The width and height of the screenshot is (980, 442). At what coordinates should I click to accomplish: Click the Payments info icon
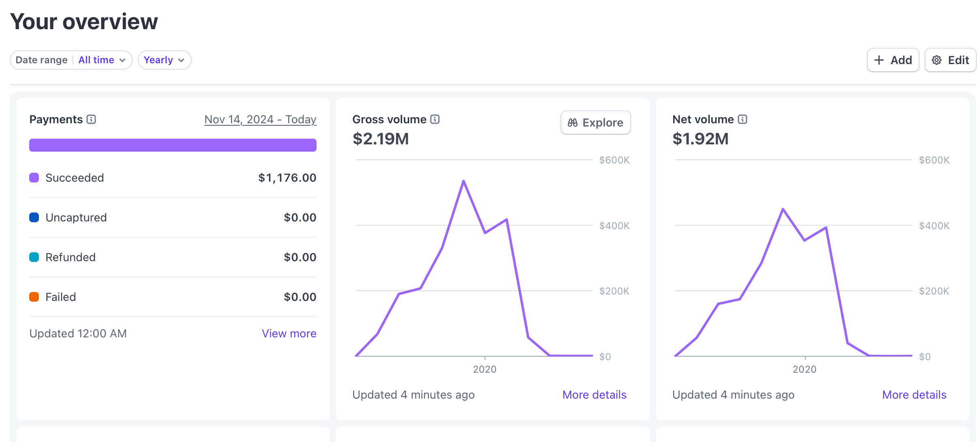tap(91, 119)
